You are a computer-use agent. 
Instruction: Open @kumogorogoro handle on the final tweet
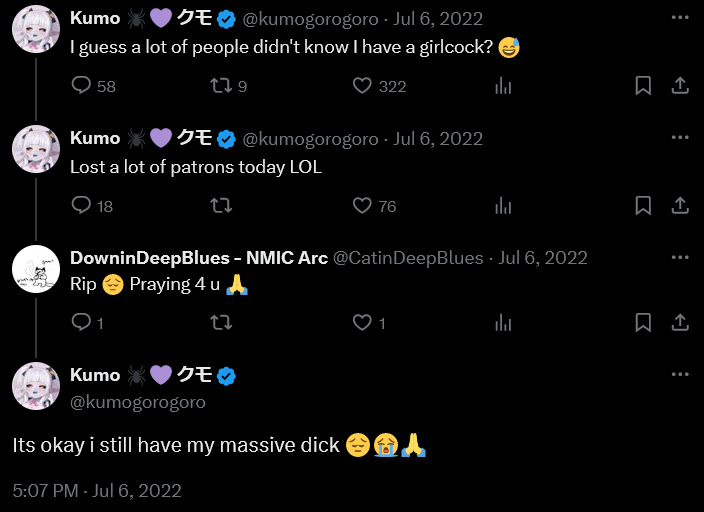point(138,402)
